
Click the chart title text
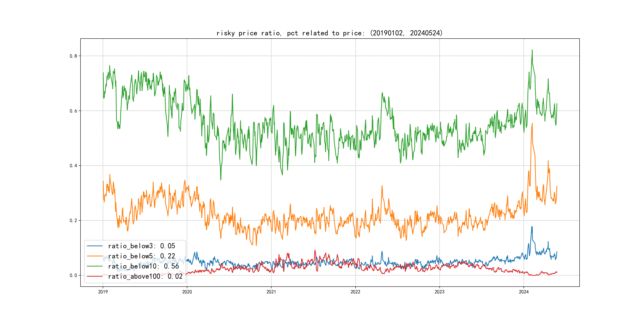pyautogui.click(x=330, y=33)
